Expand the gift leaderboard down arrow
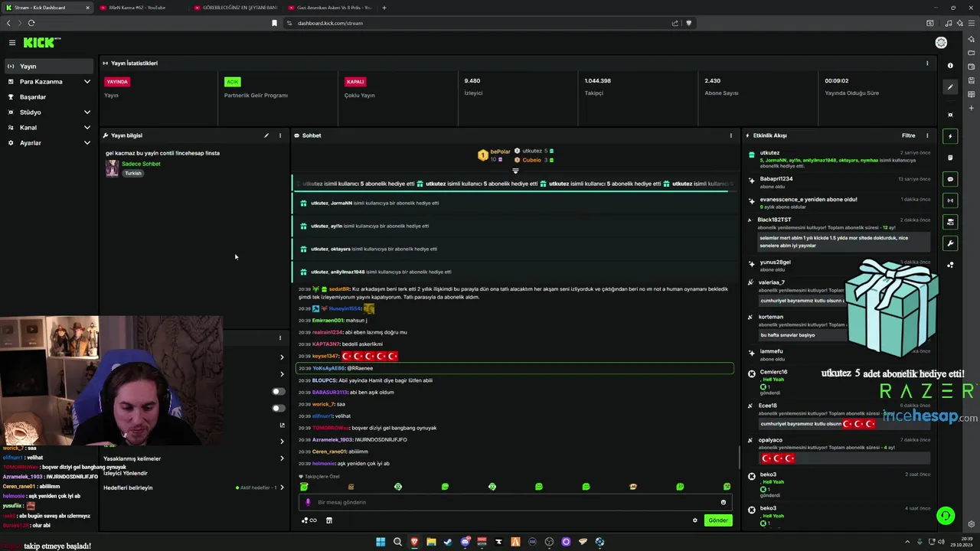This screenshot has width=980, height=551. (515, 171)
